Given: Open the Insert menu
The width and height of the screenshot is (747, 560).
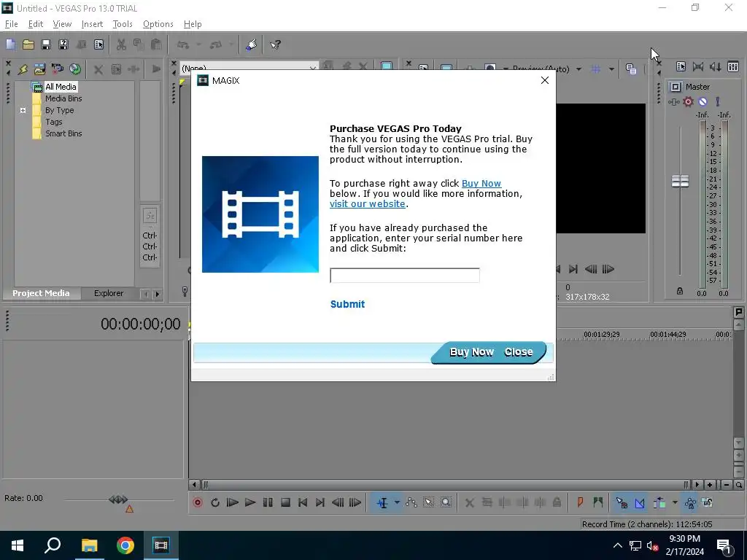Looking at the screenshot, I should point(92,24).
